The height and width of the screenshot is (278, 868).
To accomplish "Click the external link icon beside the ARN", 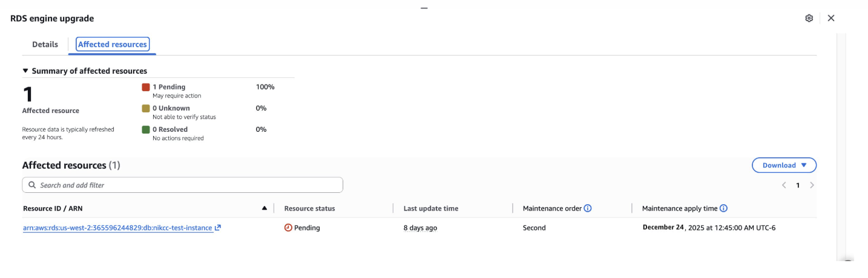I will pos(218,228).
